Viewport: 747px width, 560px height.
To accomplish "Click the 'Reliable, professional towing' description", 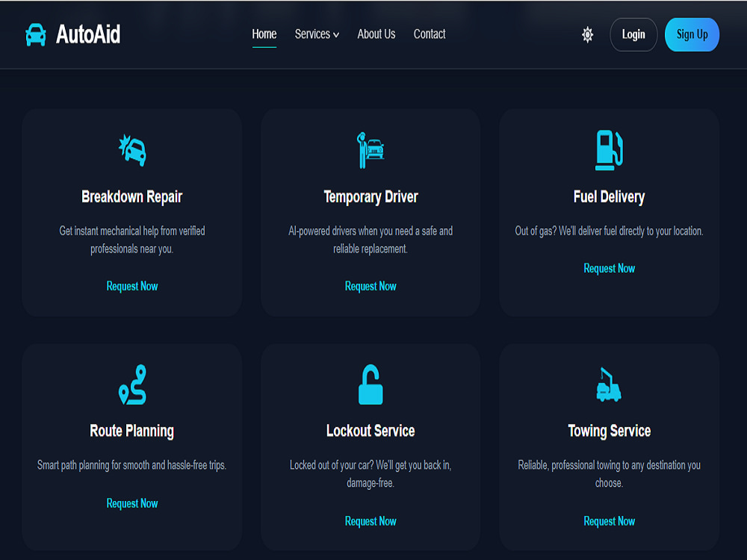I will (x=610, y=474).
